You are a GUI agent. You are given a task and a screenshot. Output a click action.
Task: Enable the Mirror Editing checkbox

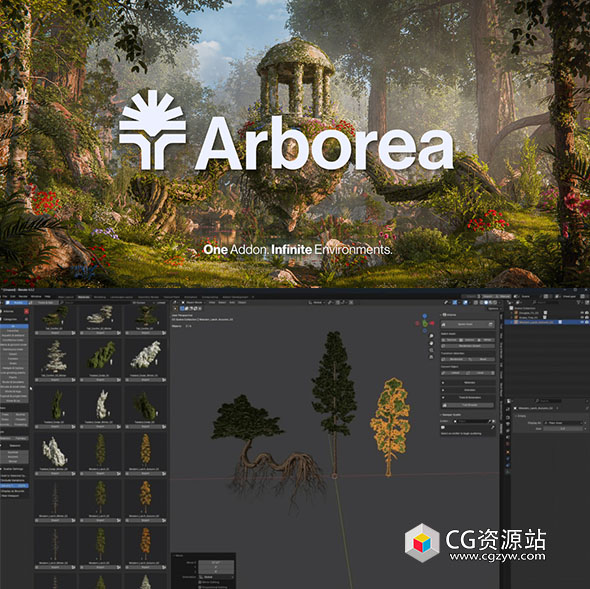pyautogui.click(x=199, y=582)
